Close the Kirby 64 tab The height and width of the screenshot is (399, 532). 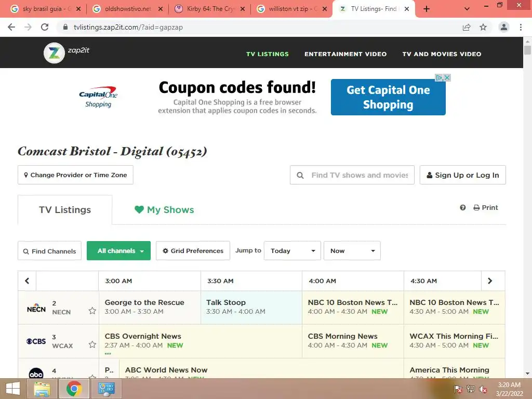click(x=242, y=9)
